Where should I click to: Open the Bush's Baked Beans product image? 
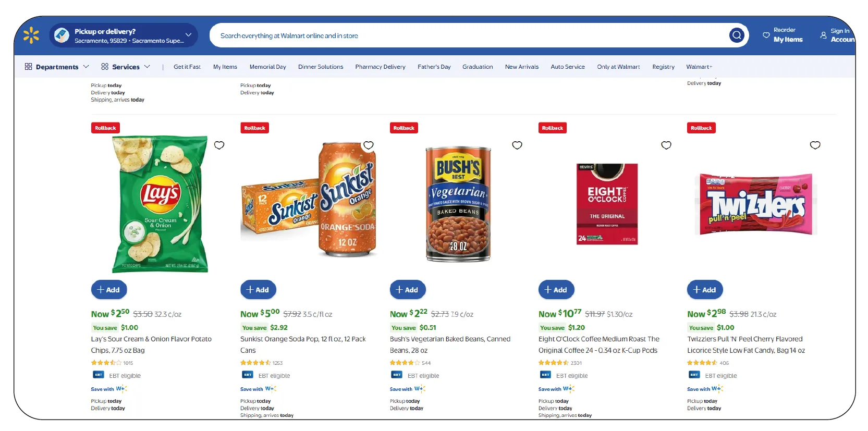(458, 204)
